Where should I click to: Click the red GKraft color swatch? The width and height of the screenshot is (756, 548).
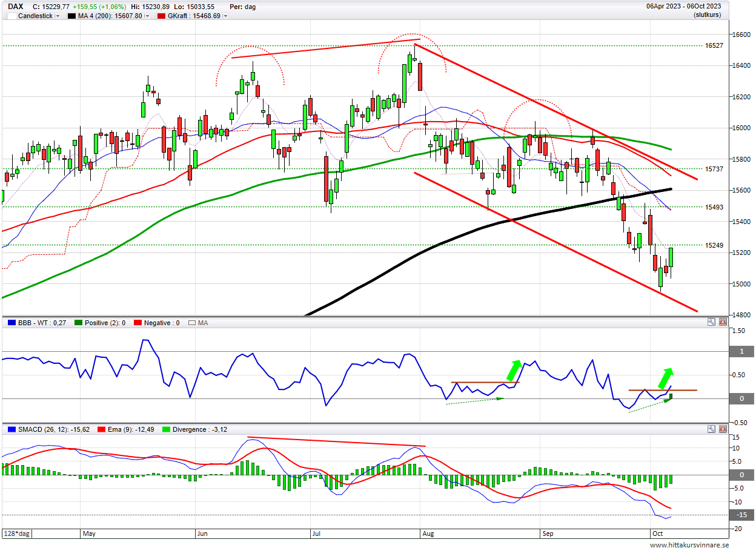[x=162, y=16]
